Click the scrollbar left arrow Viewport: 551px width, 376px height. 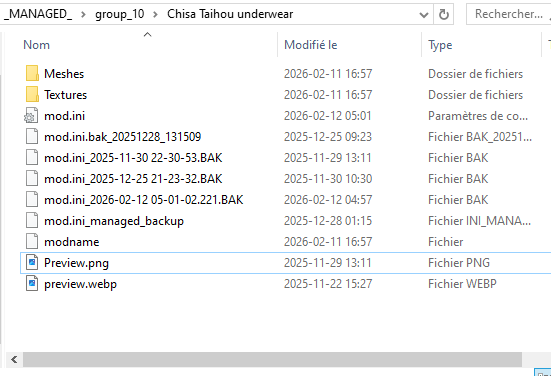[14, 360]
